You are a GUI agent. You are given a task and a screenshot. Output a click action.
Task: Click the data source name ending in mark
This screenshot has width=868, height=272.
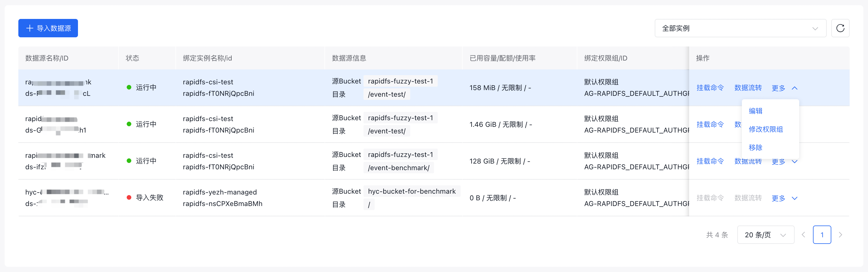[65, 155]
